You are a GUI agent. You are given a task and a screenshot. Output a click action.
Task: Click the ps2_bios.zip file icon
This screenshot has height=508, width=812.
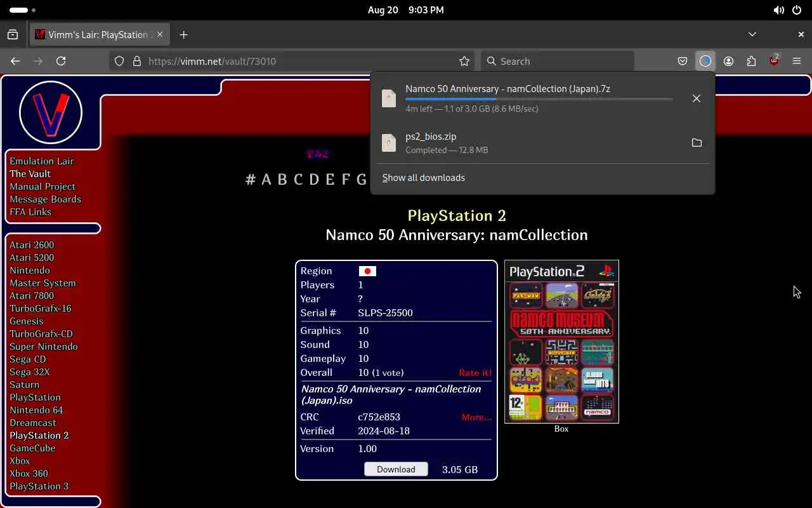pyautogui.click(x=389, y=142)
